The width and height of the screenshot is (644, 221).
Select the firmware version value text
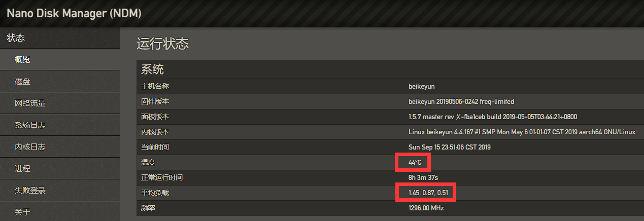pyautogui.click(x=461, y=101)
